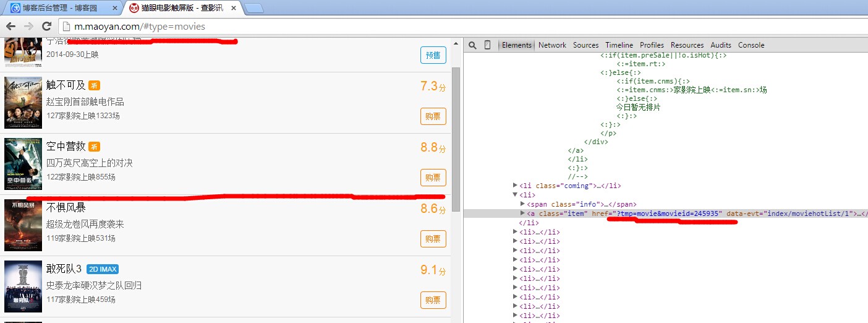The image size is (868, 323).
Task: Click the 9.1分 rating score
Action: click(433, 270)
